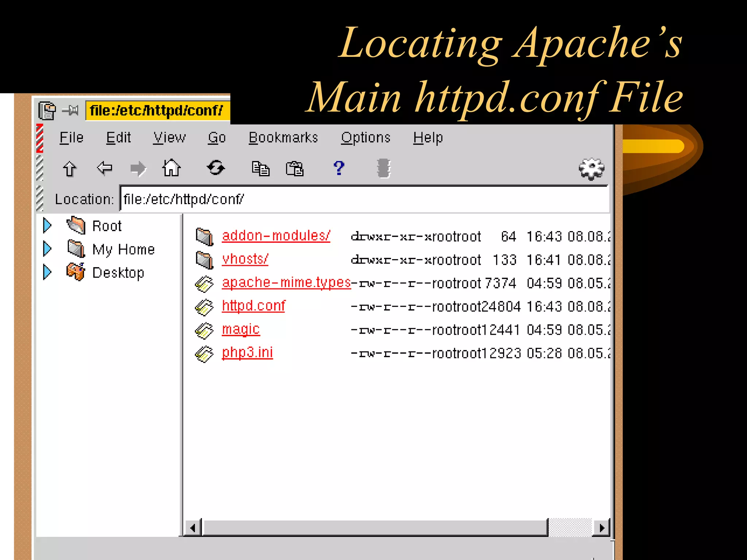The height and width of the screenshot is (560, 747).
Task: Click the menubar drag handle with red stripes
Action: coord(39,138)
